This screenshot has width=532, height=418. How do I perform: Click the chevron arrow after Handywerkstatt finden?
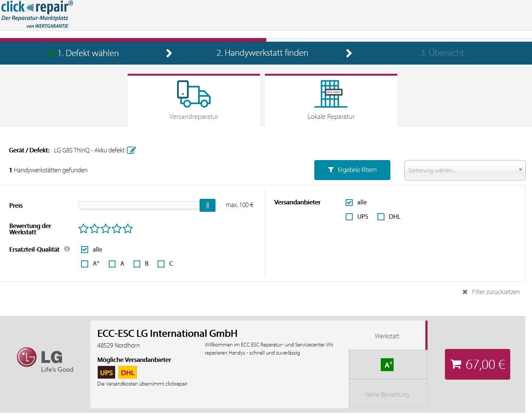(349, 53)
